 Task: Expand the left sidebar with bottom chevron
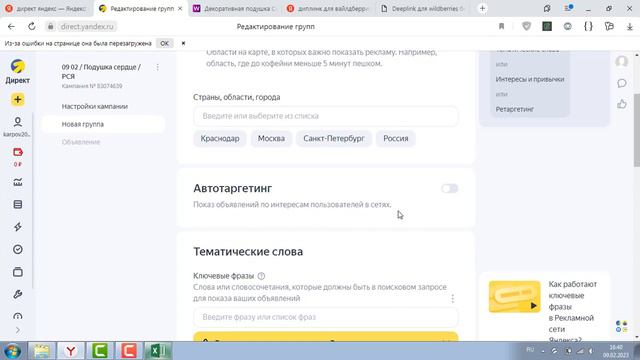pyautogui.click(x=18, y=330)
